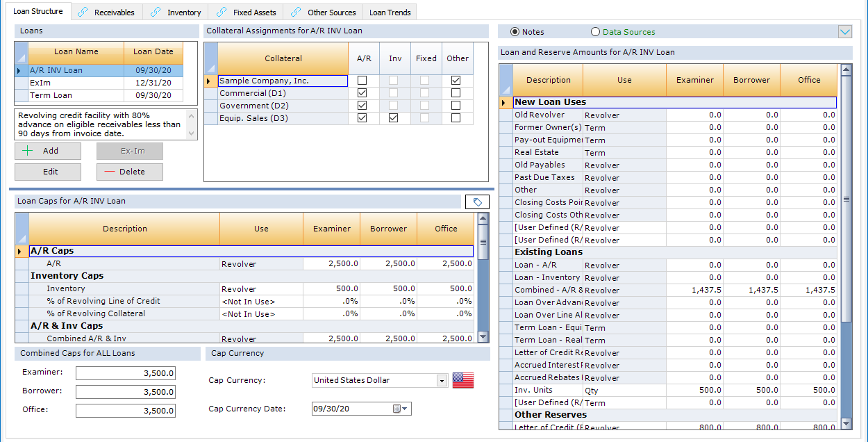Open the Cap Currency Date calendar picker
868x442 pixels.
pyautogui.click(x=401, y=409)
